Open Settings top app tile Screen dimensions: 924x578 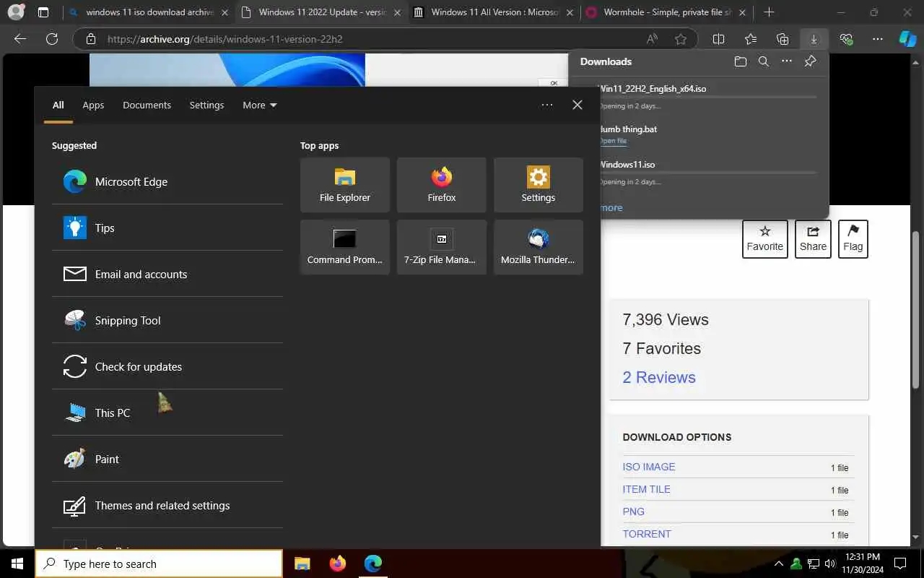point(539,185)
